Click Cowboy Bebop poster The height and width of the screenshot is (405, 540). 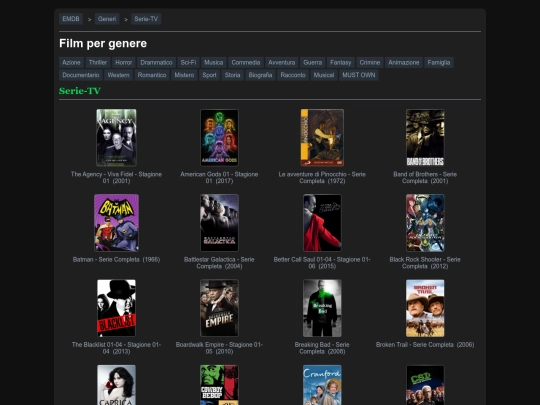(x=219, y=385)
